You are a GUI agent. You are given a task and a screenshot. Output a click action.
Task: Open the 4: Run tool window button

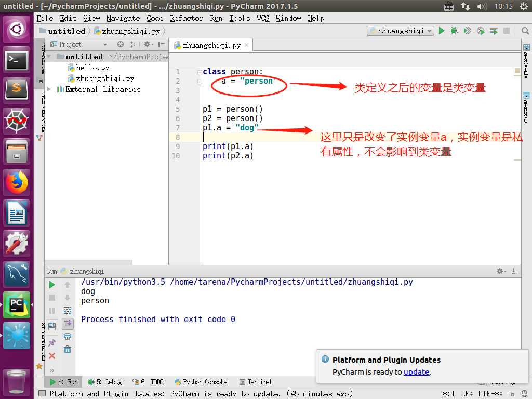point(64,382)
